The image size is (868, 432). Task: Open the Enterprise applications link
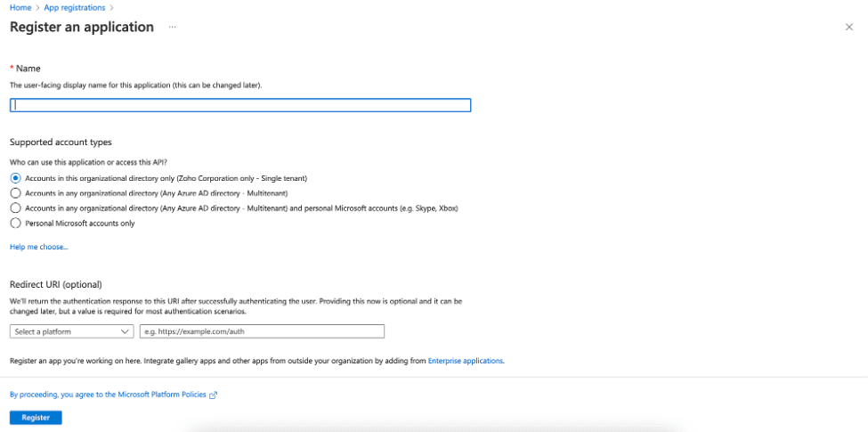pos(466,361)
